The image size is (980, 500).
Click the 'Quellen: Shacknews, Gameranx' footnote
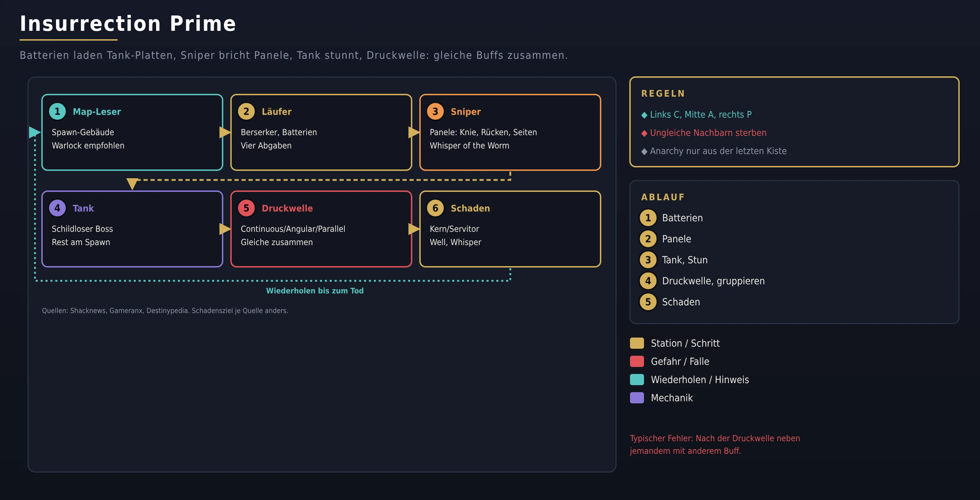[x=165, y=311]
